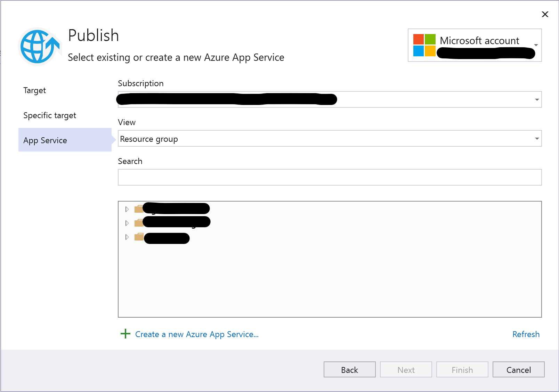Click the Cancel button
This screenshot has height=392, width=559.
518,369
